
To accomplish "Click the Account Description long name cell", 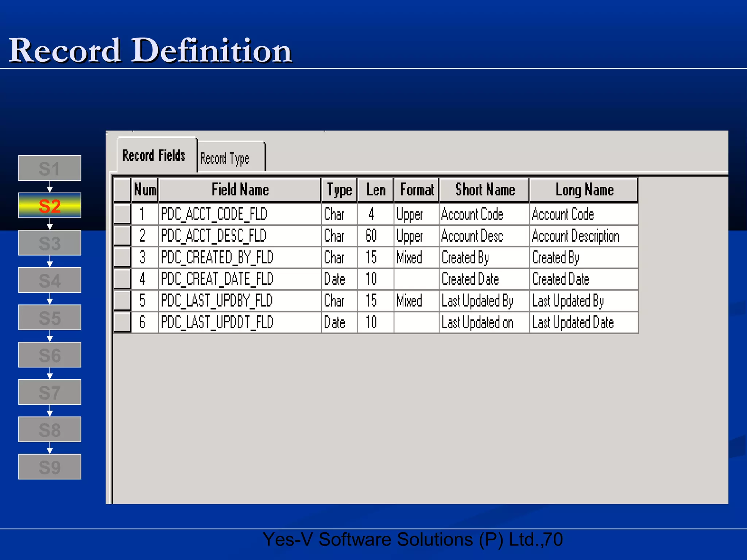I will click(x=584, y=236).
